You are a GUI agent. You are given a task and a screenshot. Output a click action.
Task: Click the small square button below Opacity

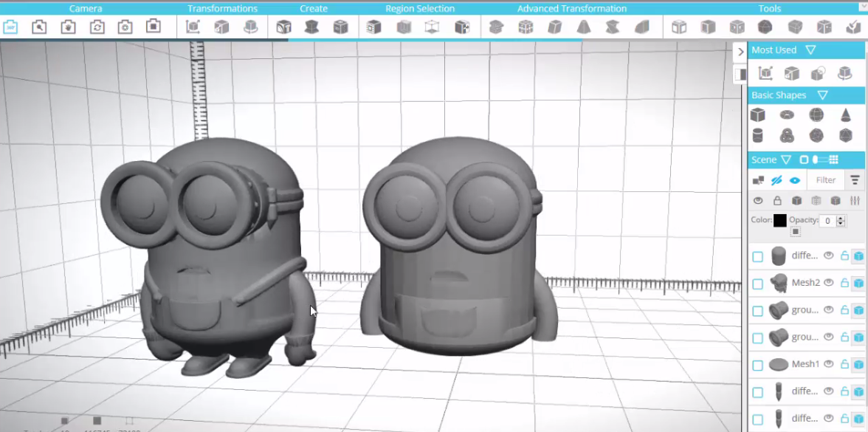(x=795, y=232)
